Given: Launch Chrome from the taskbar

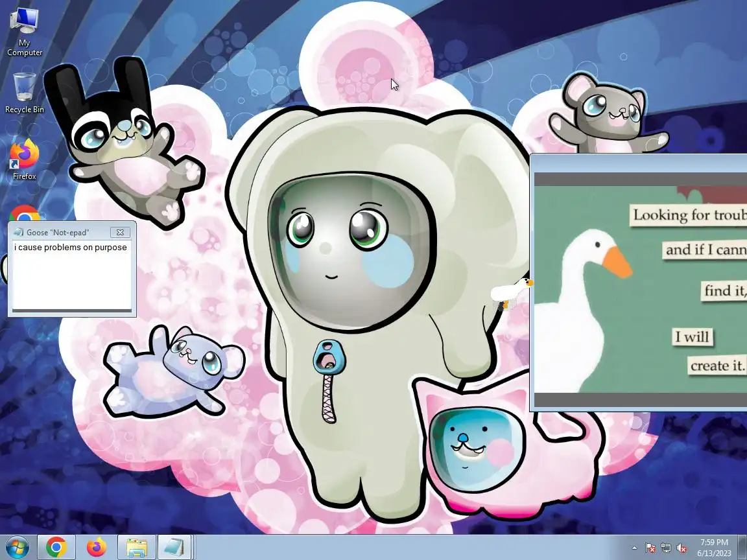Looking at the screenshot, I should click(x=56, y=548).
